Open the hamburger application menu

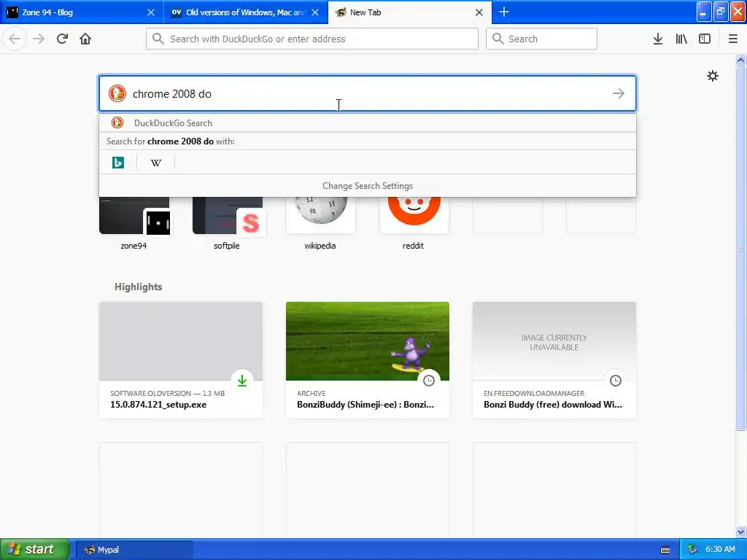[733, 39]
